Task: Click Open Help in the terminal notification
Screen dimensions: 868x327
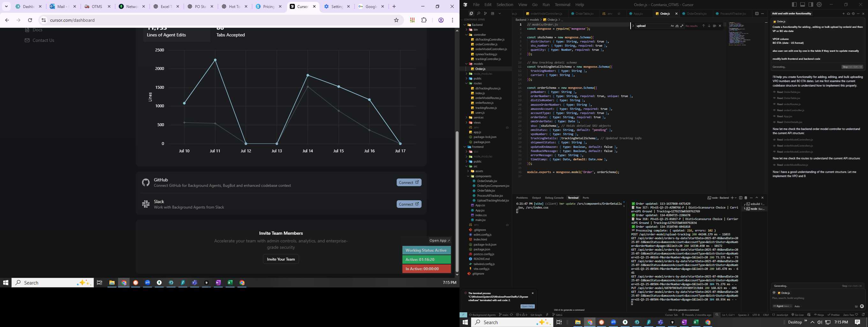Action: (x=527, y=307)
